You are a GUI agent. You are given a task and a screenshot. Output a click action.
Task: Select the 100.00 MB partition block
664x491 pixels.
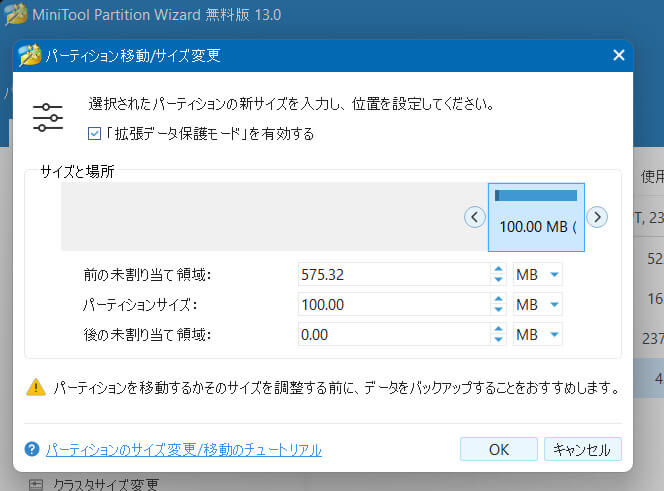[x=536, y=217]
